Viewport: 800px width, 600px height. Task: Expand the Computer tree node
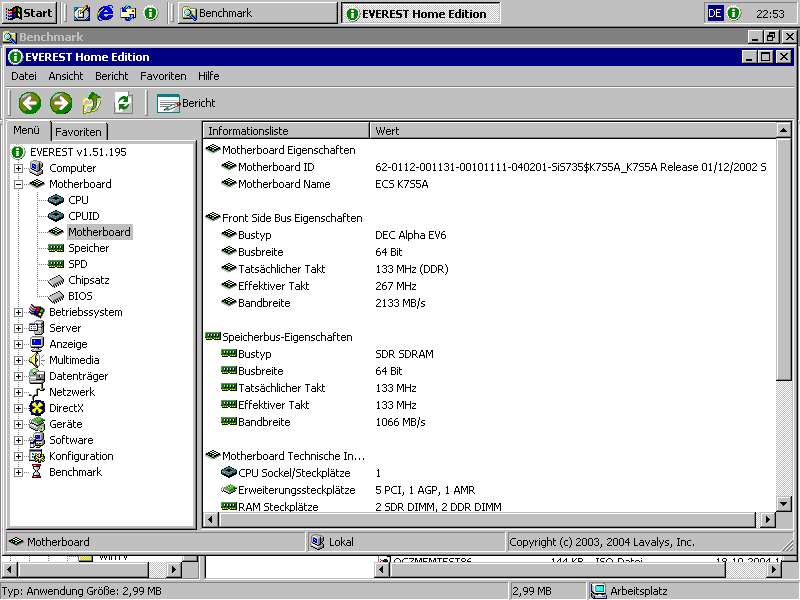(x=18, y=168)
